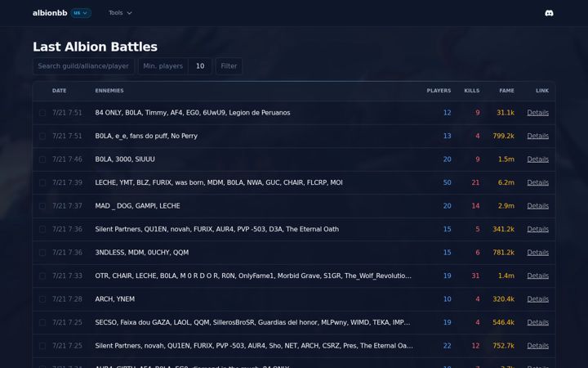588x368 pixels.
Task: Click kills value 21
Action: point(475,182)
